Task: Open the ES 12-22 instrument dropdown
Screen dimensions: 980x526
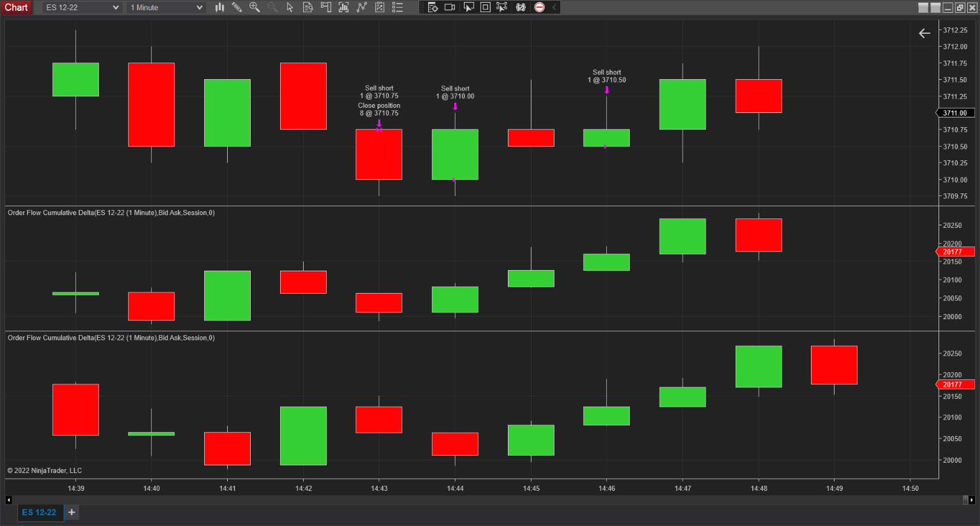Action: 82,8
